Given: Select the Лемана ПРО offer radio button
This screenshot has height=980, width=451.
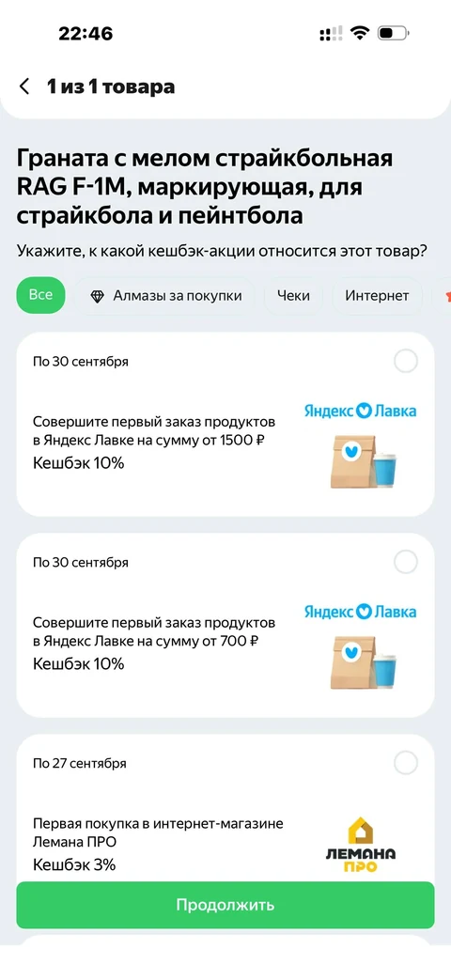Looking at the screenshot, I should coord(406,763).
